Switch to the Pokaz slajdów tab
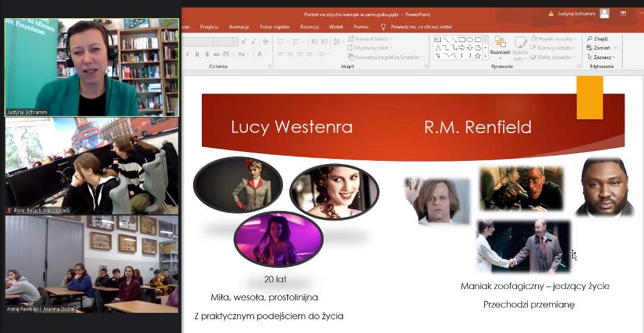The height and width of the screenshot is (333, 644). (x=274, y=27)
